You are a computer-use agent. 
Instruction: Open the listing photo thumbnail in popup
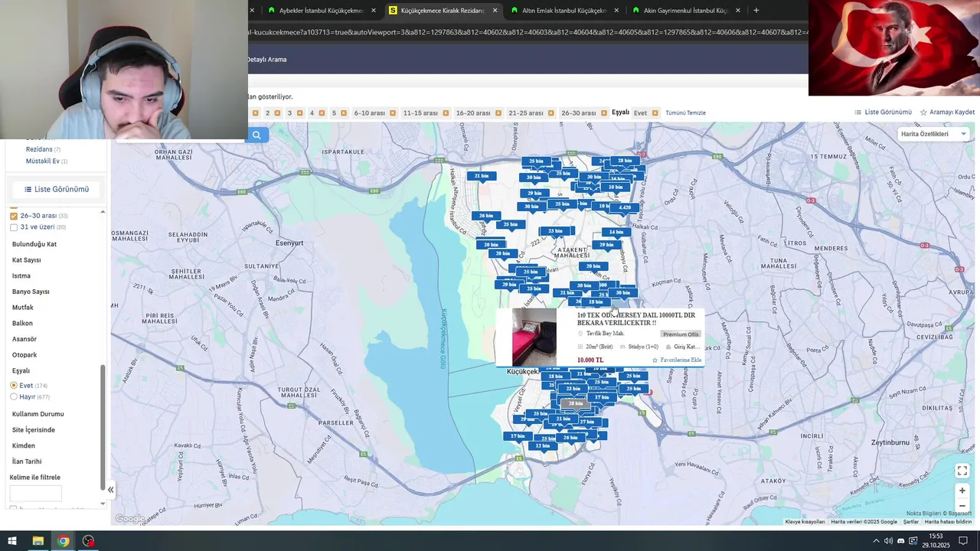tap(534, 337)
